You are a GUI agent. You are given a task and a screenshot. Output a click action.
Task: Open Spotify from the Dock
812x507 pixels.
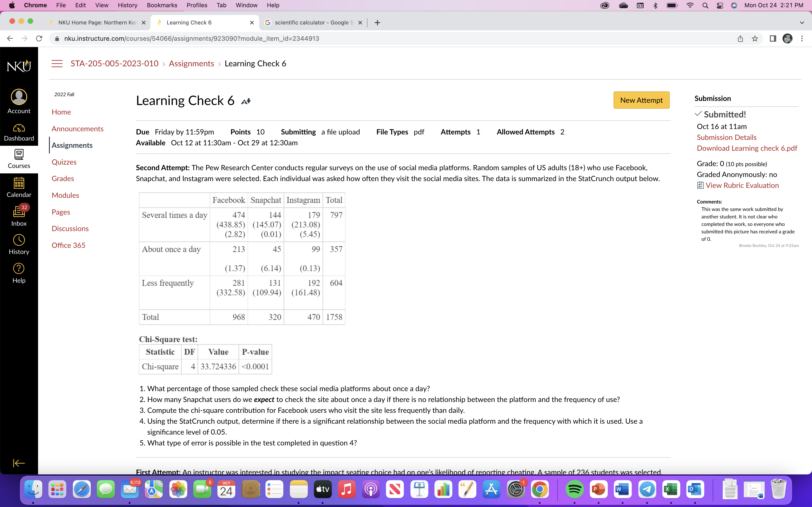[574, 489]
